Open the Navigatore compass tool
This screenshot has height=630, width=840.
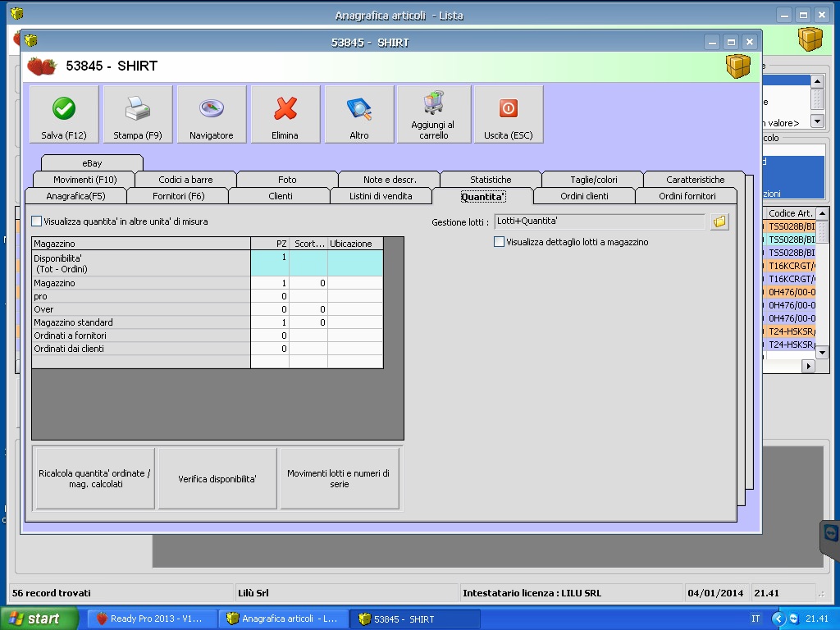click(211, 114)
